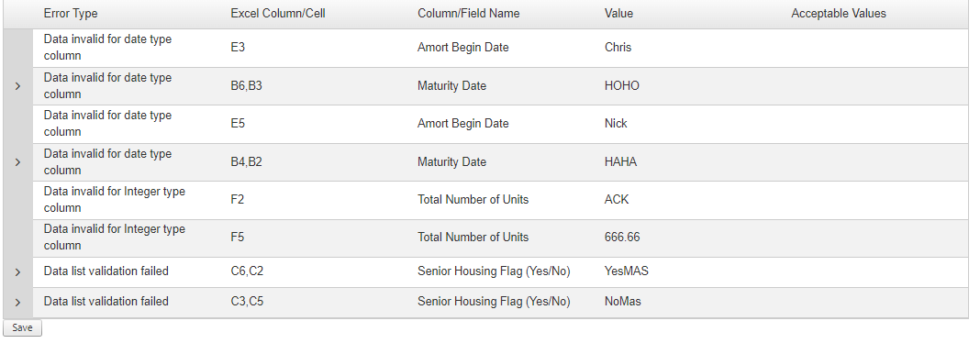Expand the NoMas validation error row
The width and height of the screenshot is (980, 343).
tap(17, 302)
